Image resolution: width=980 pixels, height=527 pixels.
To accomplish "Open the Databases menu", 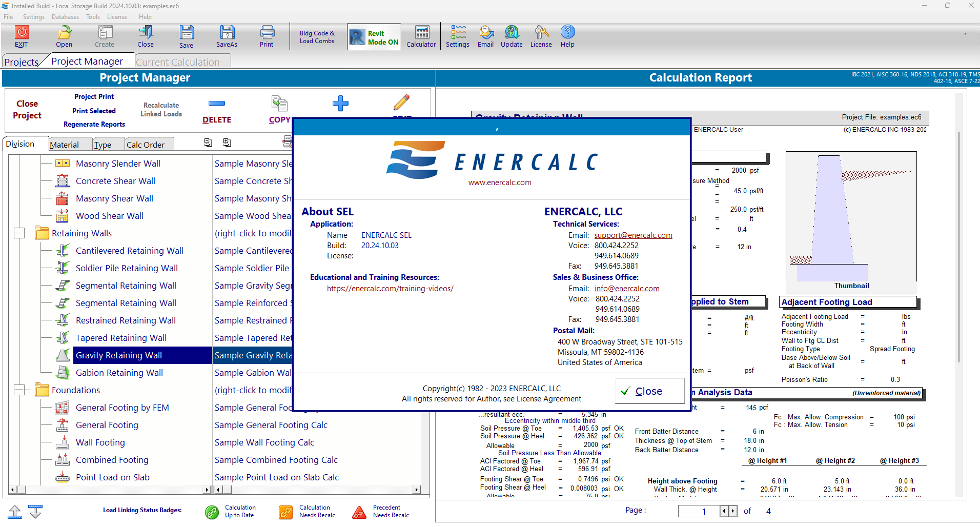I will pyautogui.click(x=65, y=17).
